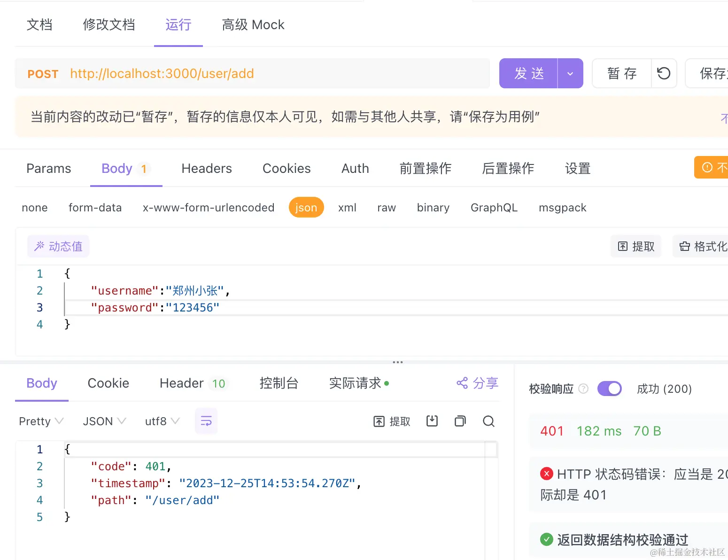The height and width of the screenshot is (560, 728).
Task: Click the panel divider drag handle
Action: [398, 362]
